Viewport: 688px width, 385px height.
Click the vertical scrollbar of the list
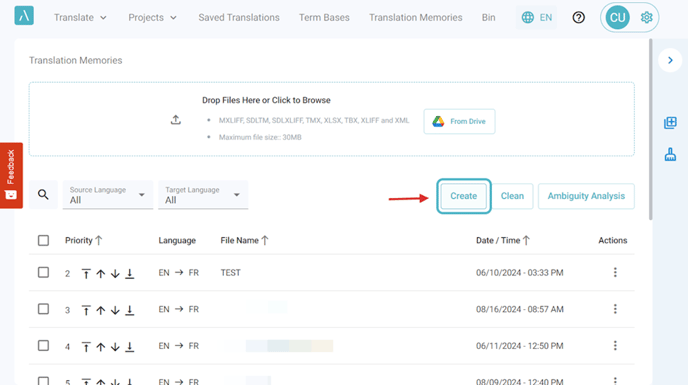pyautogui.click(x=650, y=130)
